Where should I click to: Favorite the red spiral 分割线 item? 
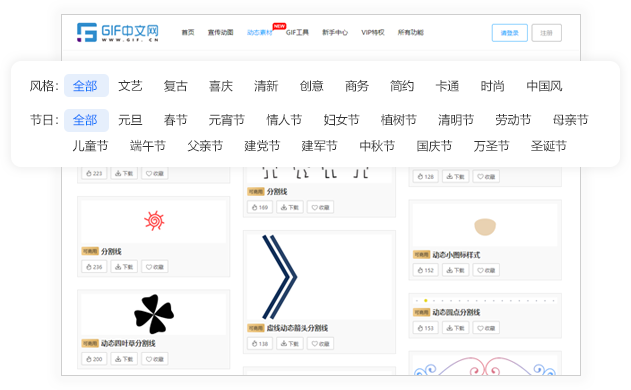(x=155, y=267)
